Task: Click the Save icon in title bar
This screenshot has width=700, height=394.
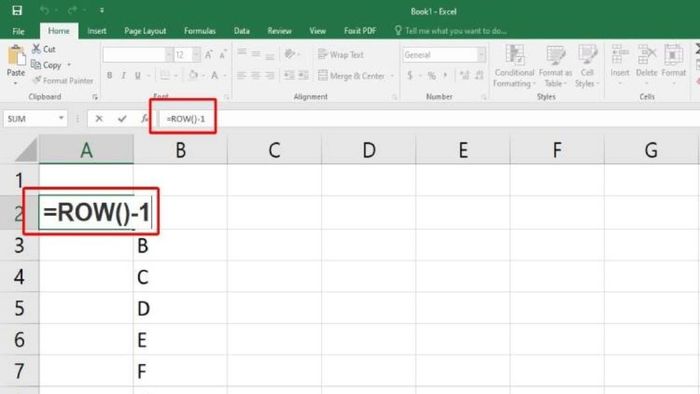Action: pos(17,10)
